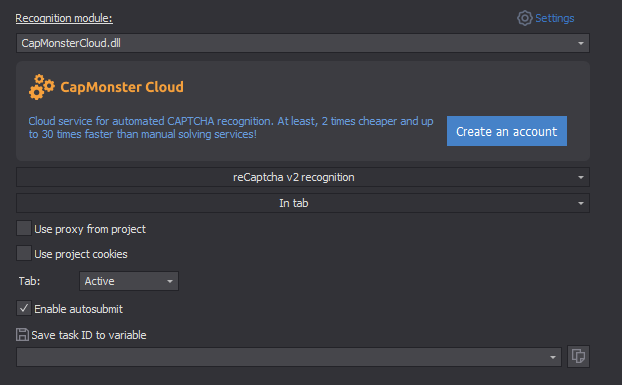Click the Cloud service description text
Image resolution: width=622 pixels, height=385 pixels.
tap(231, 128)
